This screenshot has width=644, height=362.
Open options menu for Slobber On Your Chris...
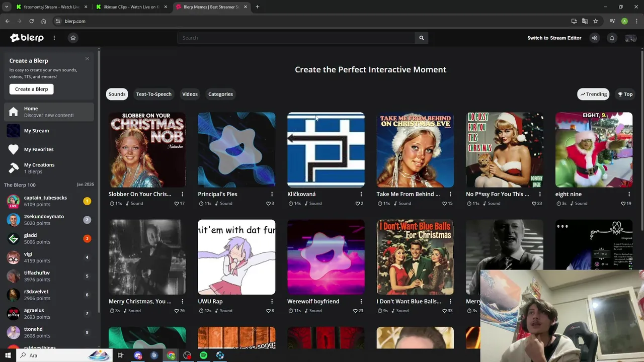182,194
